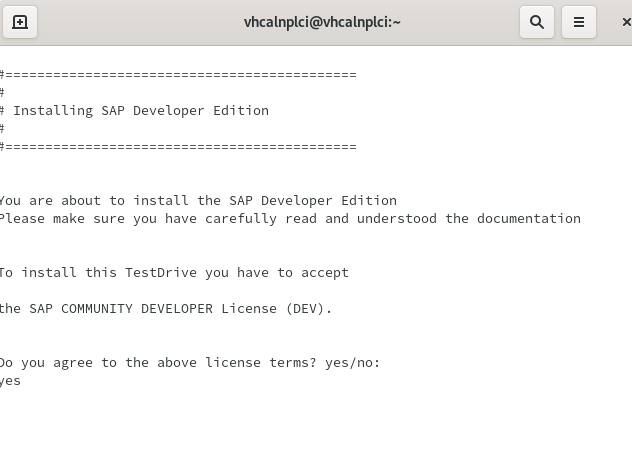Click the 'Do you agree to the above license terms' prompt
The height and width of the screenshot is (475, 632).
pyautogui.click(x=190, y=362)
